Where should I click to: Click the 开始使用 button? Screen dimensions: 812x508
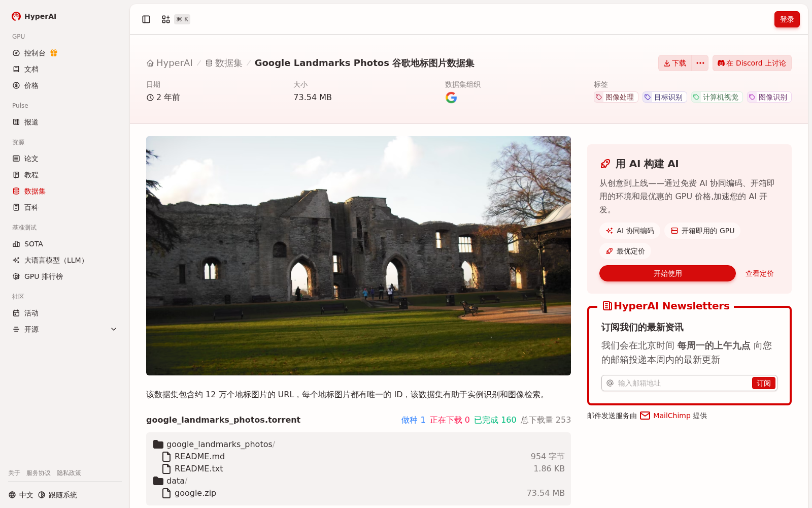[x=667, y=273]
